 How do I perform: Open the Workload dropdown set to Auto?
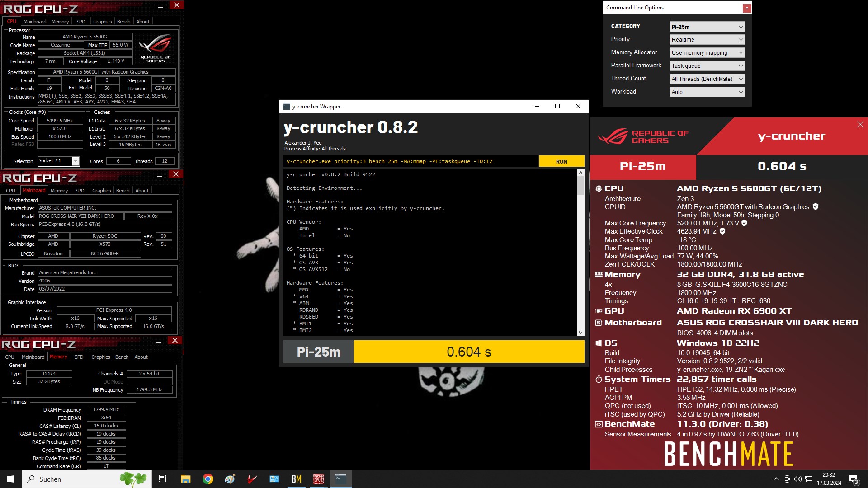click(x=707, y=92)
